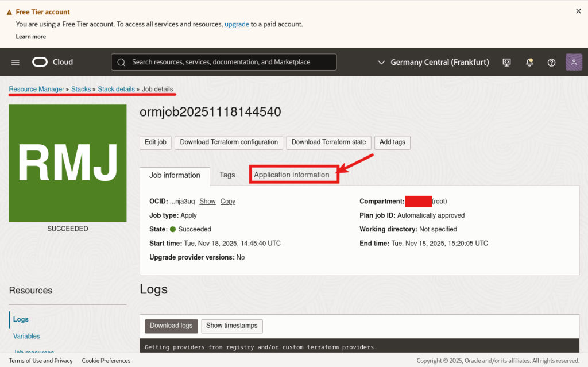Screen dimensions: 588x367
Task: Open the hamburger navigation menu
Action: 16,62
